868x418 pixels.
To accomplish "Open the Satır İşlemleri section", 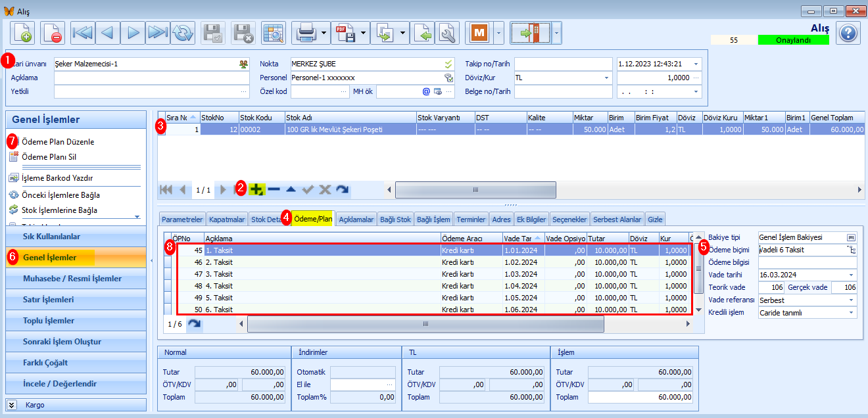I will pos(76,299).
